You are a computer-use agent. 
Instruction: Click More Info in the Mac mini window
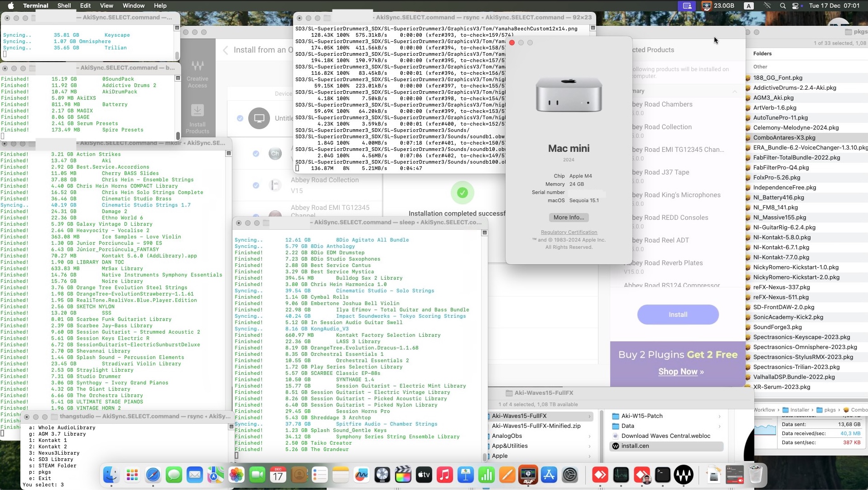click(568, 218)
